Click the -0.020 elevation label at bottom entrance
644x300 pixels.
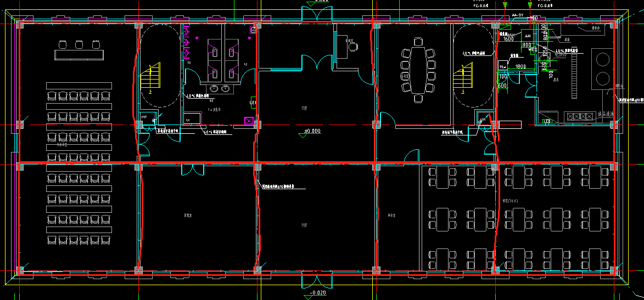(x=317, y=293)
